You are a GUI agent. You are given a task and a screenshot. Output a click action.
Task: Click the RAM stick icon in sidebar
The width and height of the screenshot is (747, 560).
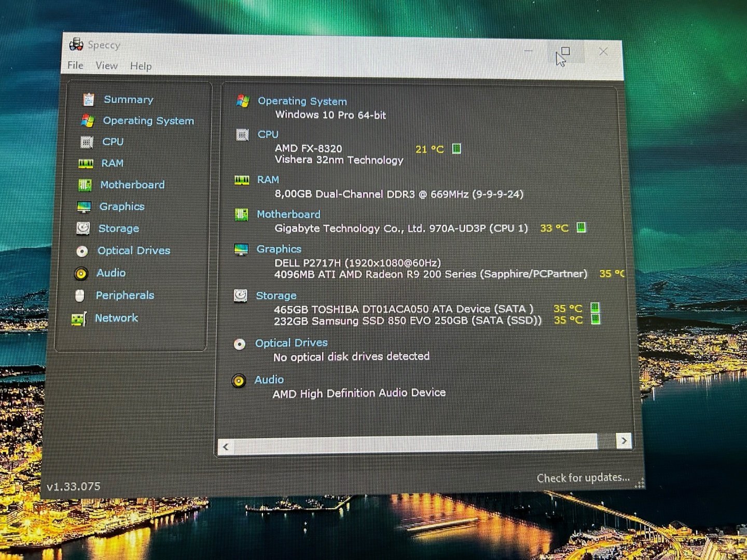(x=86, y=164)
